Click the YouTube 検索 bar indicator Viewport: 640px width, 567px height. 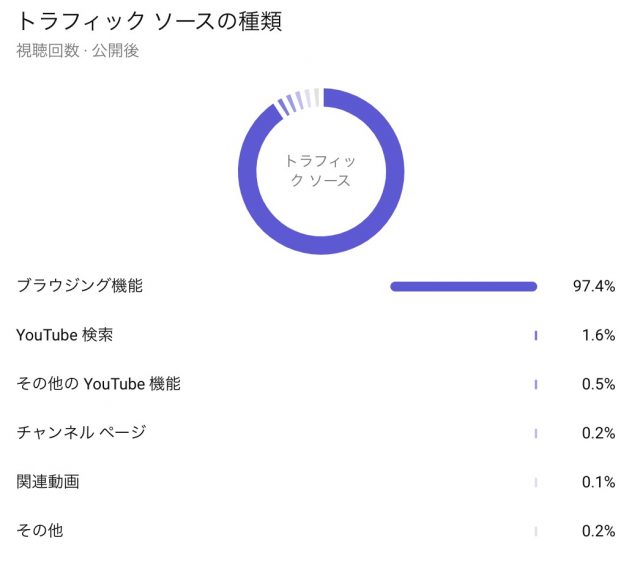tap(536, 336)
